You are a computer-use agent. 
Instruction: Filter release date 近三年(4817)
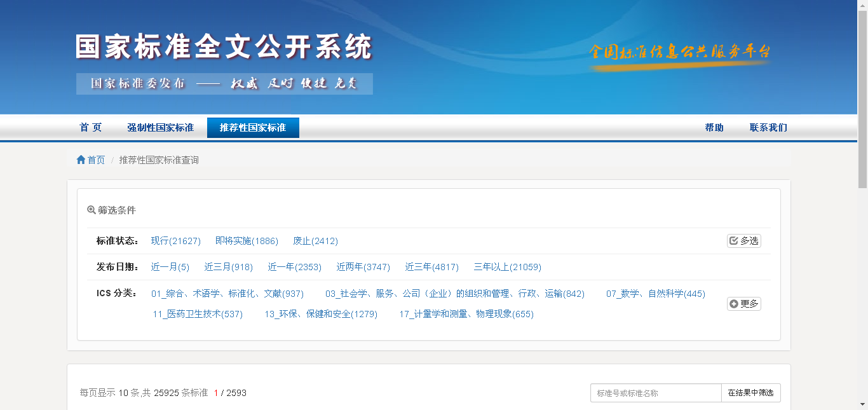point(432,267)
